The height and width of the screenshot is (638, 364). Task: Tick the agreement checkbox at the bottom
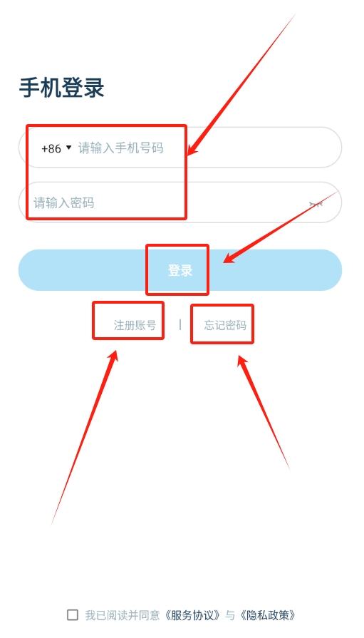(x=73, y=614)
